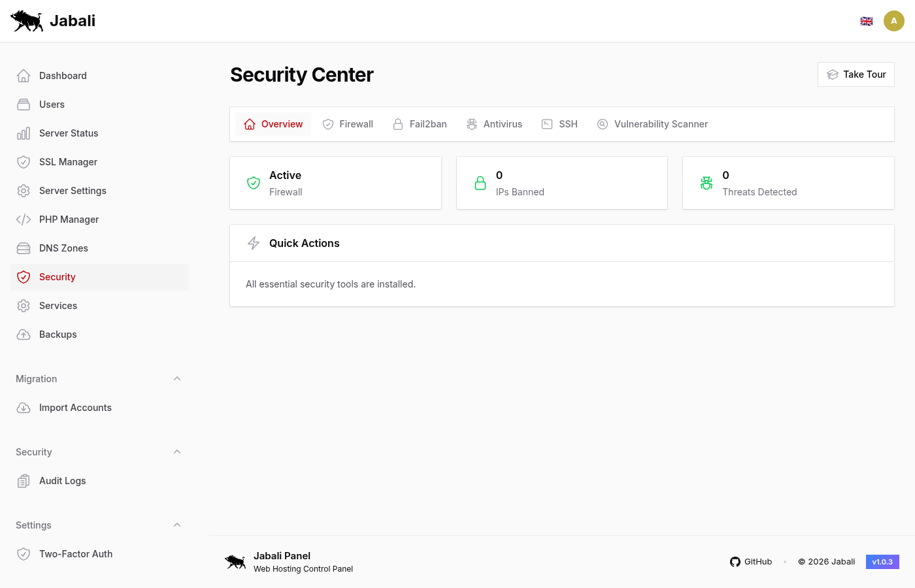Collapse the Settings section
This screenshot has height=588, width=915.
(x=177, y=525)
